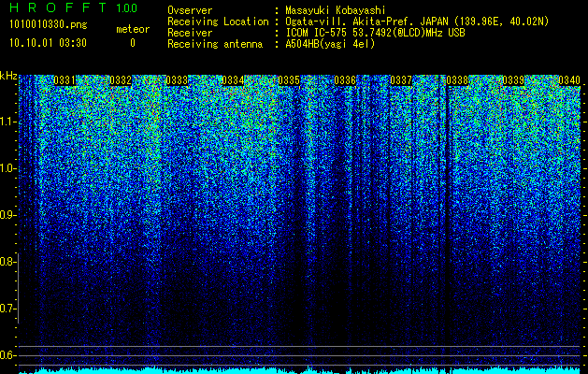Click antenna value A504HB(yagi 4el)
Screen dimensions: 588x374
(x=330, y=44)
